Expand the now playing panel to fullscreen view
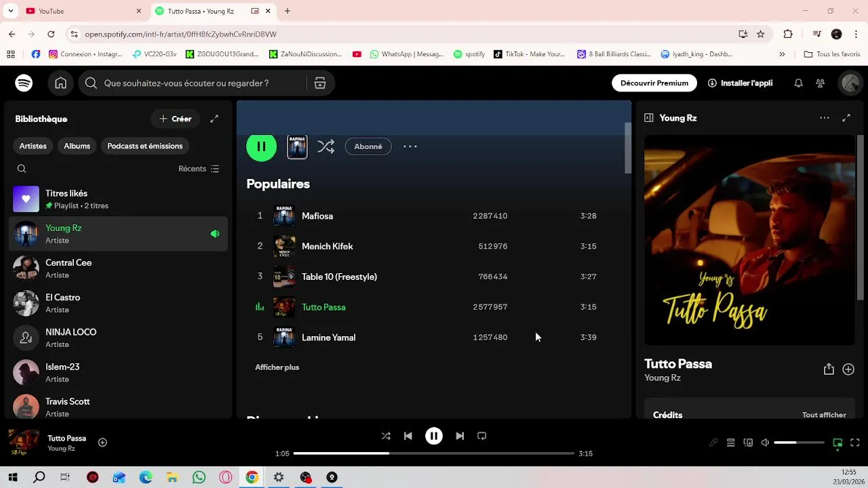This screenshot has height=488, width=868. coord(846,118)
